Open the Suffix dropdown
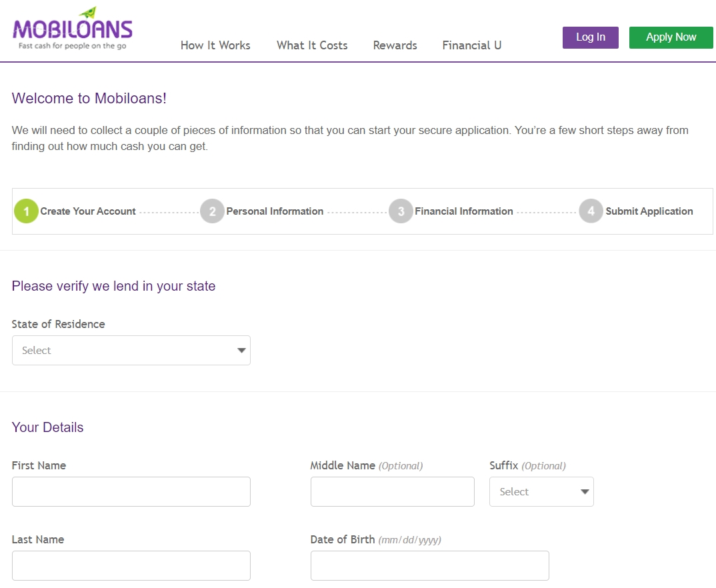The height and width of the screenshot is (588, 716). [x=541, y=491]
